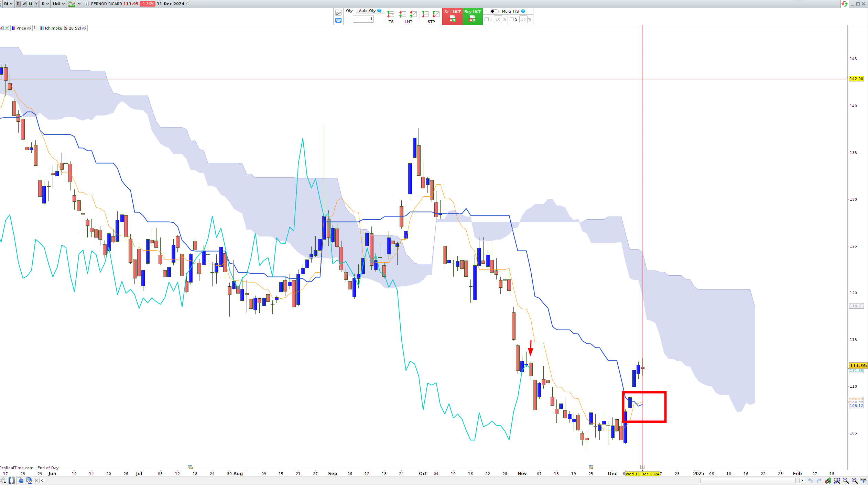Image resolution: width=868 pixels, height=485 pixels.
Task: Click the blue keyboard shortcuts icon
Action: click(x=338, y=20)
